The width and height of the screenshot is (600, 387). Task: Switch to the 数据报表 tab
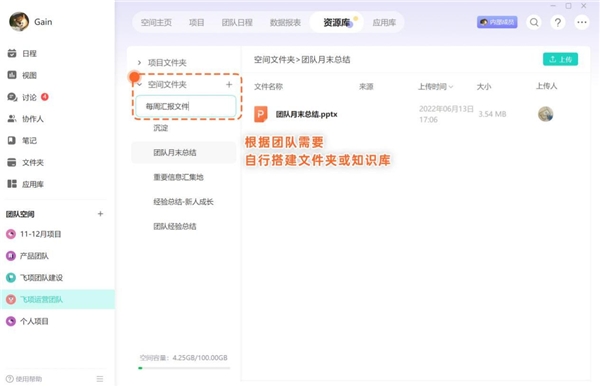click(285, 23)
